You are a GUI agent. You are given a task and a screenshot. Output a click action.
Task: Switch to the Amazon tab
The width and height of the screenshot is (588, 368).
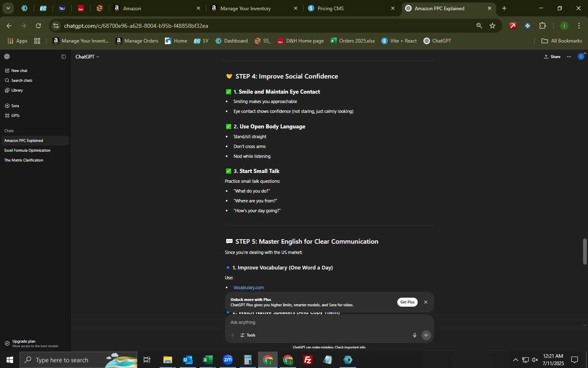click(x=157, y=8)
